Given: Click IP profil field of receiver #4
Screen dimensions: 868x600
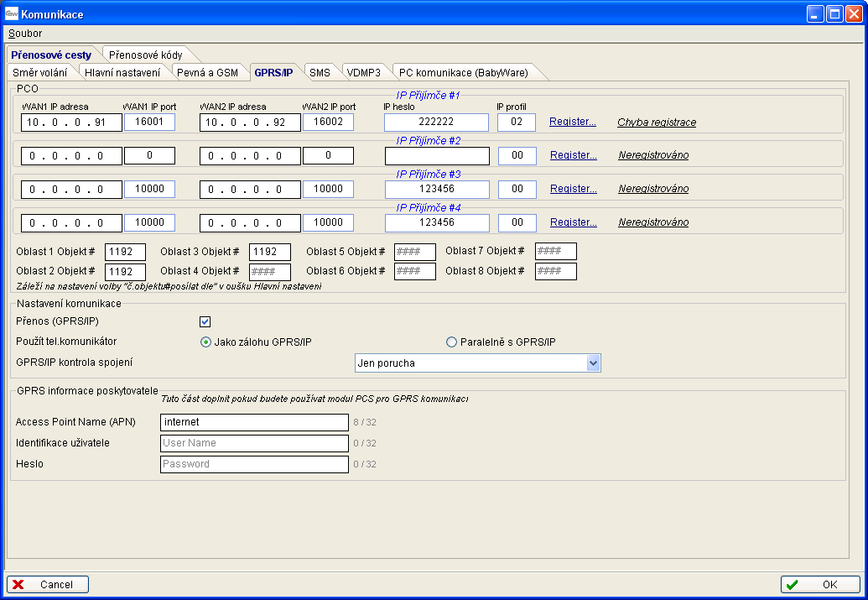Looking at the screenshot, I should (x=517, y=222).
